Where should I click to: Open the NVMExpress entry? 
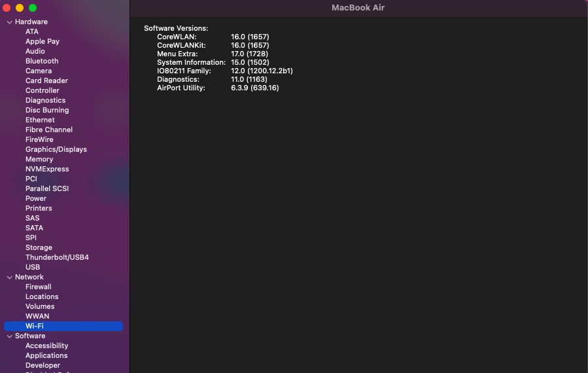47,169
